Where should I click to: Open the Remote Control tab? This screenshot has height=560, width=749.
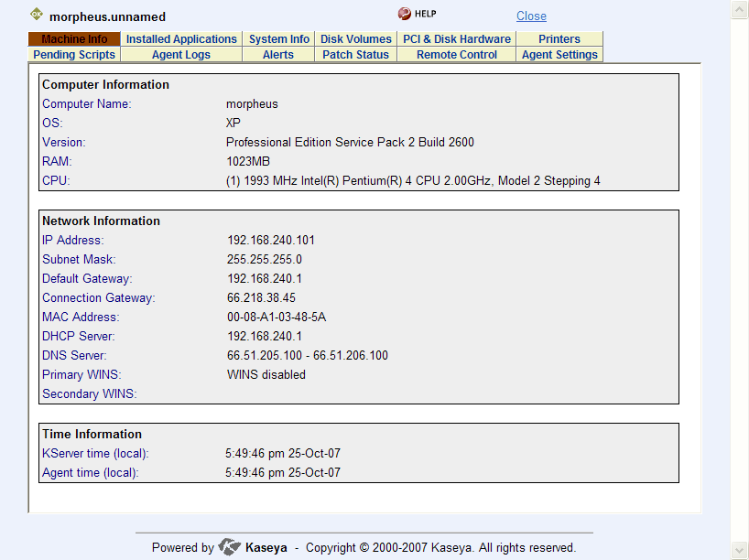(x=457, y=55)
